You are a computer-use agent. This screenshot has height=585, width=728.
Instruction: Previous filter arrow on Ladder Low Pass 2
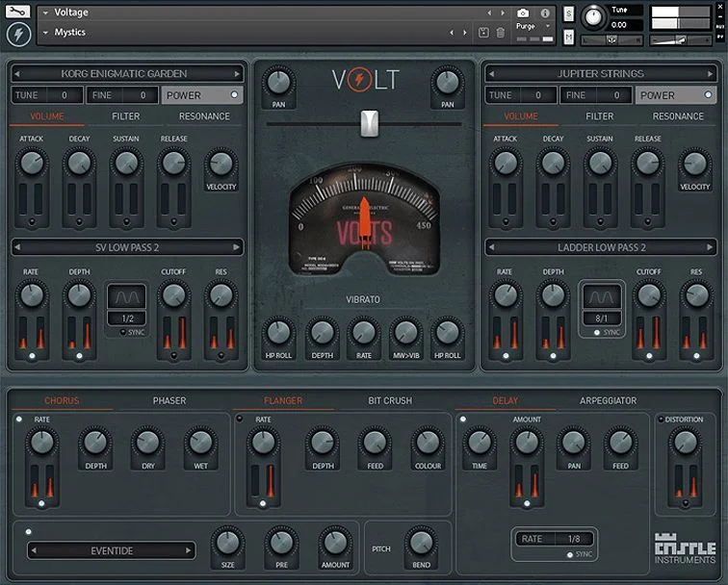click(x=491, y=247)
